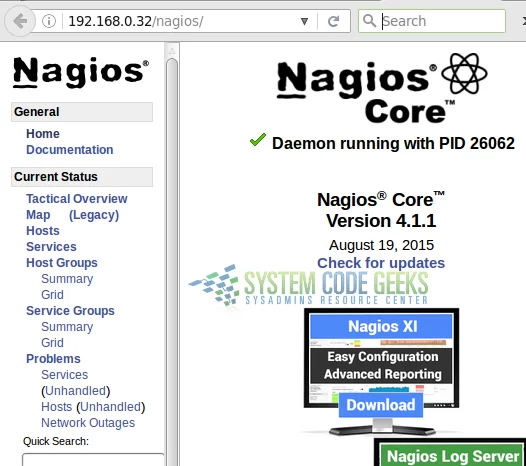
Task: Open Hosts link under Problems
Action: (x=57, y=407)
